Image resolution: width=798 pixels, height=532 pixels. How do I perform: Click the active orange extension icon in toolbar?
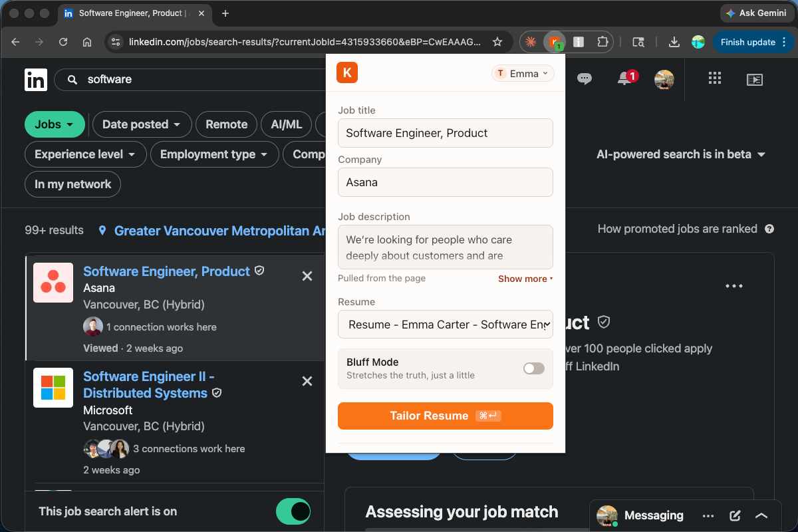tap(554, 42)
